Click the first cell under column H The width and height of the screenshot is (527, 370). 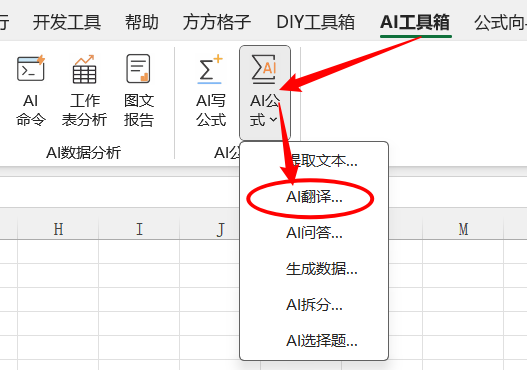click(x=58, y=251)
